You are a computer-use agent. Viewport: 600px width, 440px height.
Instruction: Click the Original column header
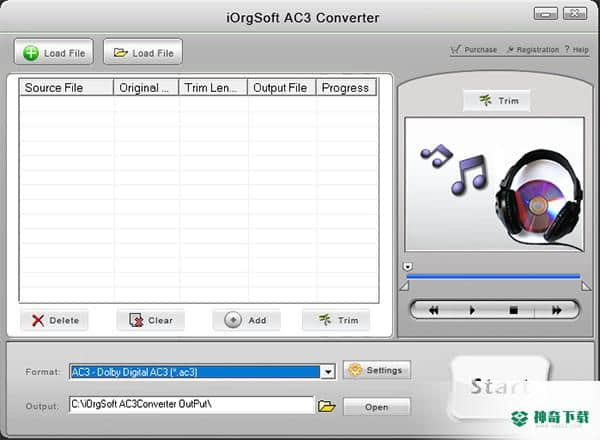(x=146, y=88)
